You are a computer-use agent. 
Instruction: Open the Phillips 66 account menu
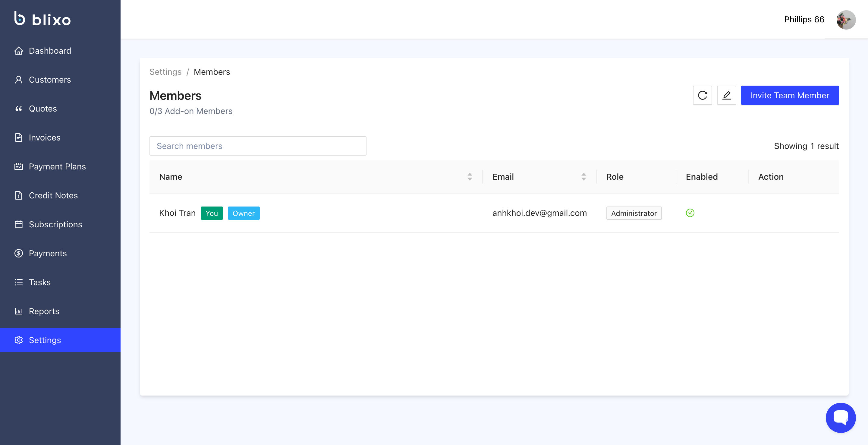(x=804, y=20)
